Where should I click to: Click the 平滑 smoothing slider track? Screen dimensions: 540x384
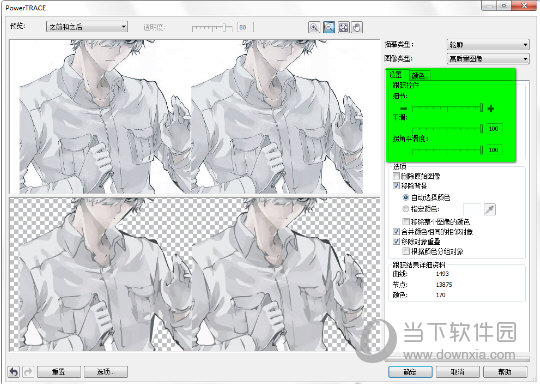447,129
